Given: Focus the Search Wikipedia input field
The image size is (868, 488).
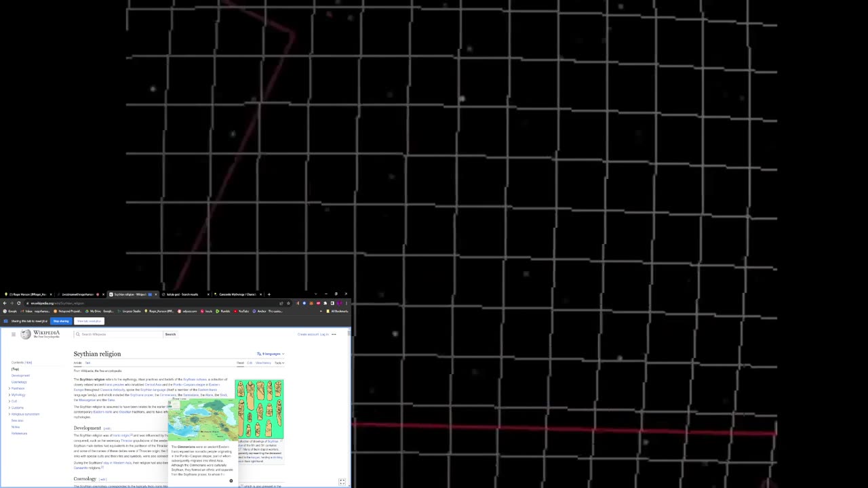Looking at the screenshot, I should point(119,334).
